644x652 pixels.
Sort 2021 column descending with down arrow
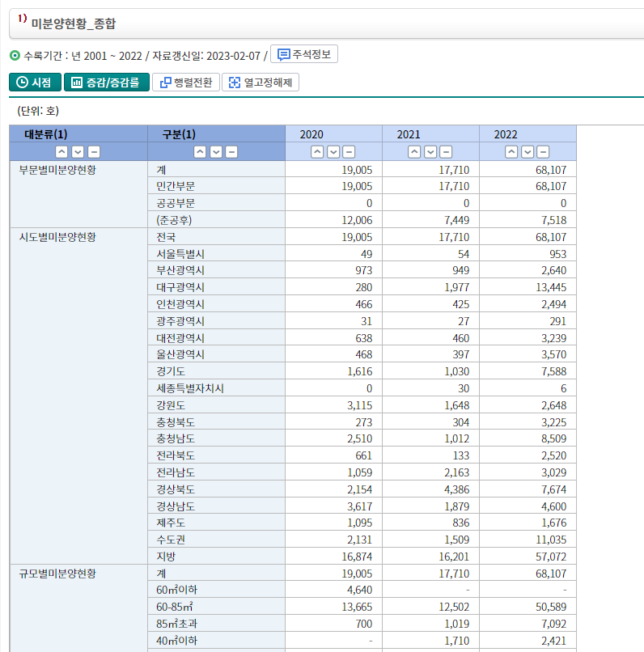(430, 152)
